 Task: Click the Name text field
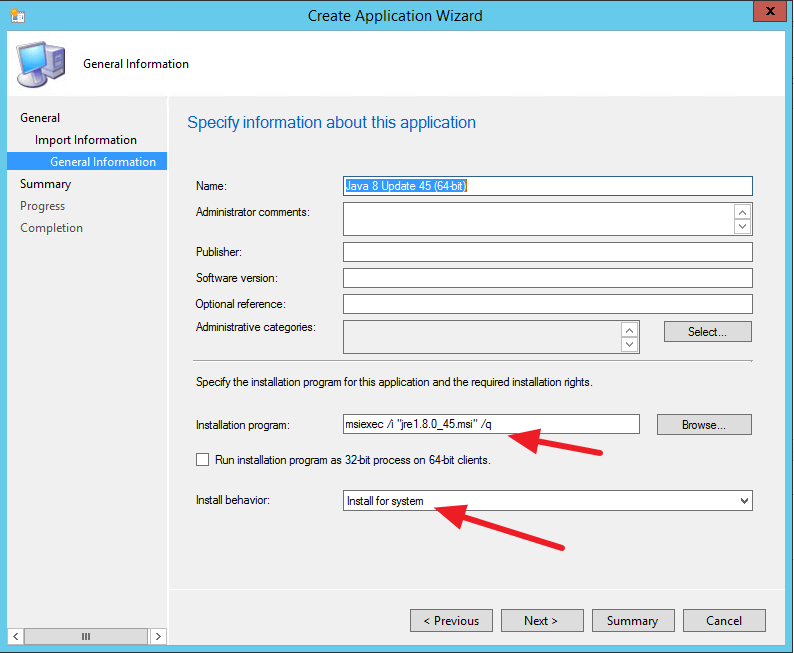(547, 186)
